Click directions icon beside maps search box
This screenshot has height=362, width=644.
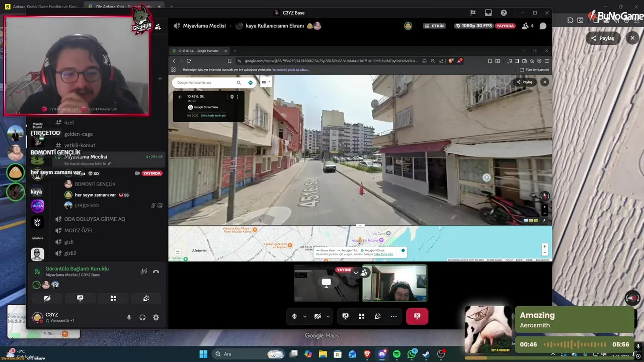coord(251,82)
